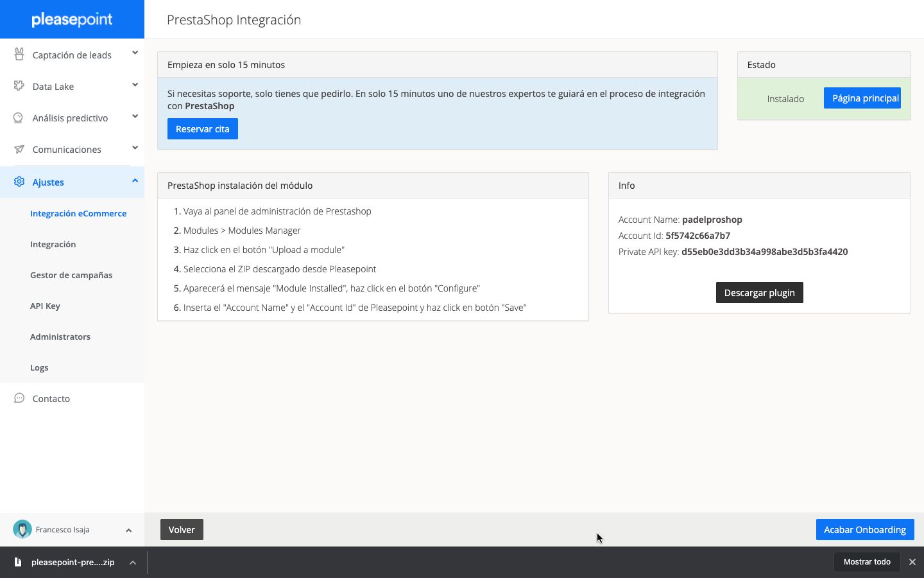The image size is (924, 578).
Task: Open the API Key settings page
Action: pyautogui.click(x=45, y=306)
